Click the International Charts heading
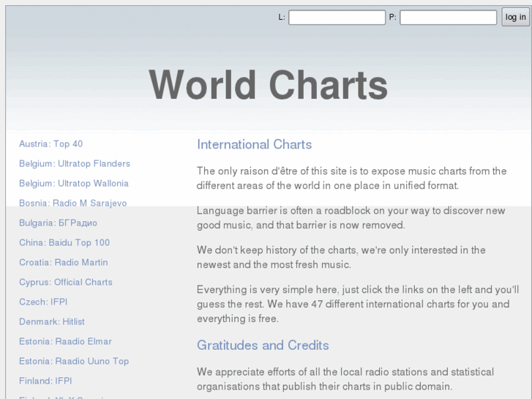Image resolution: width=532 pixels, height=399 pixels. pyautogui.click(x=255, y=144)
